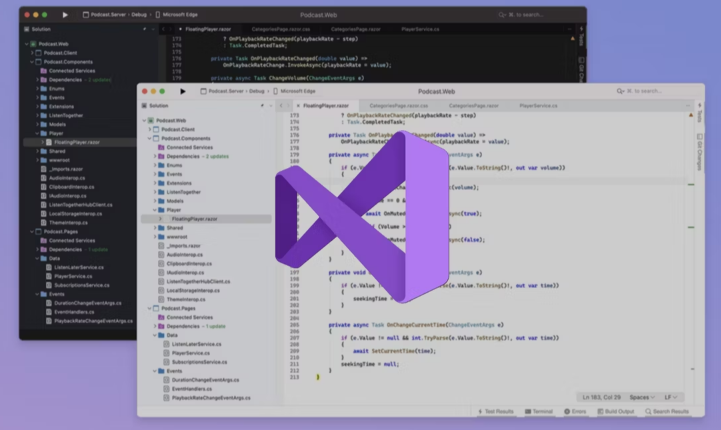Expand the Models folder arrow in dark window

tap(37, 125)
